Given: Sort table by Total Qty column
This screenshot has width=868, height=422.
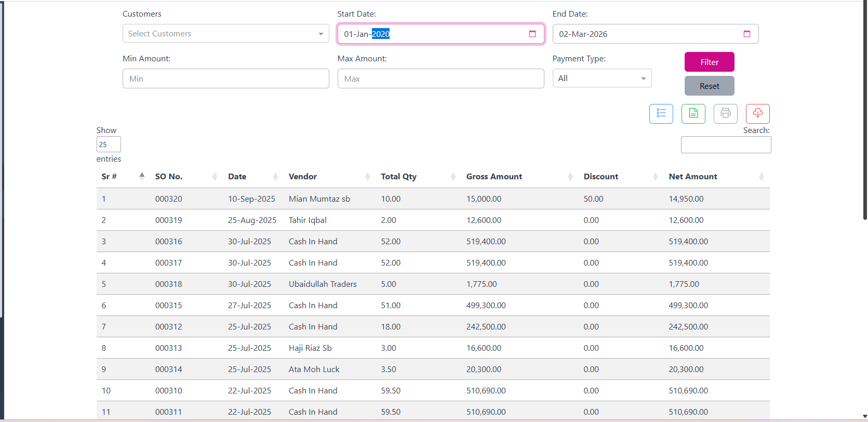Looking at the screenshot, I should pyautogui.click(x=418, y=177).
